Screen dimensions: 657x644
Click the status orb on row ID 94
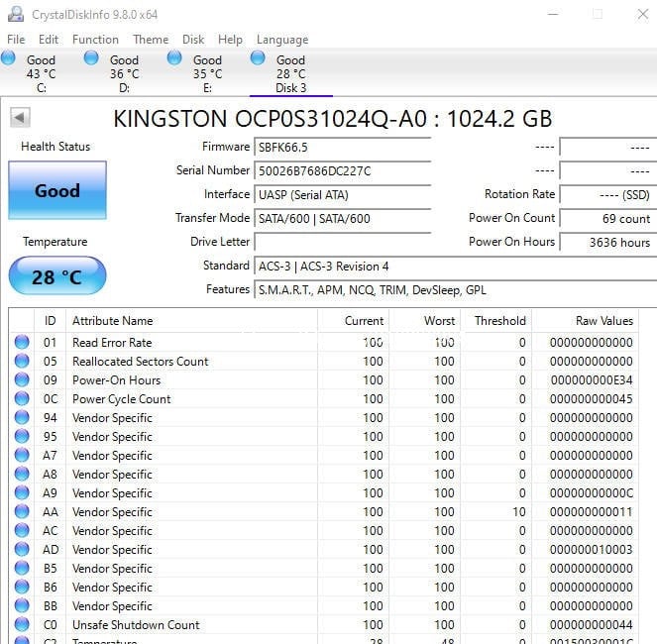coord(22,417)
